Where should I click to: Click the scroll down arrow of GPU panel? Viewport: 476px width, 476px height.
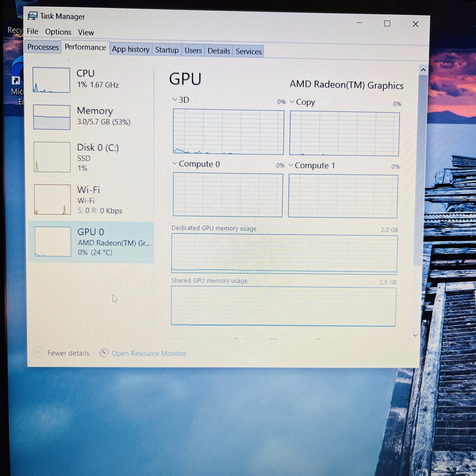[x=415, y=335]
